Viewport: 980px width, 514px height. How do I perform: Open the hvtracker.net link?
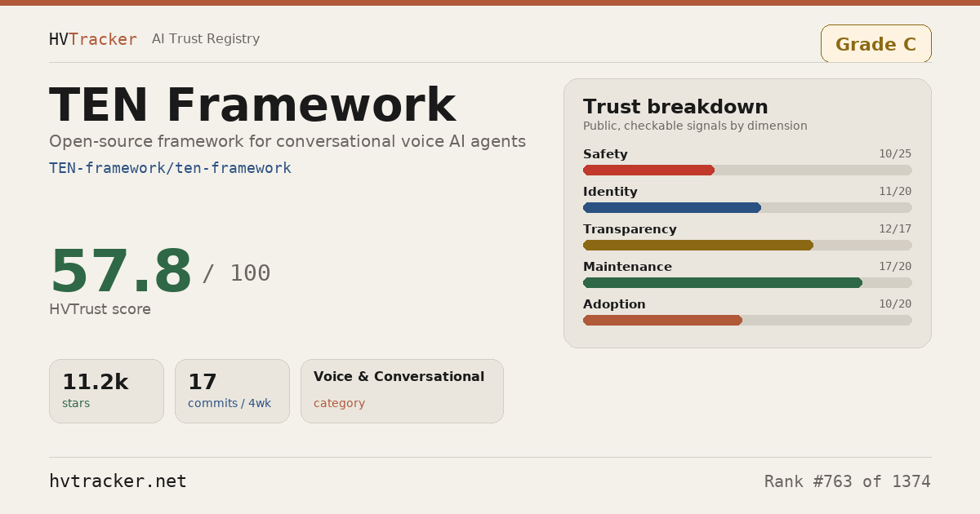point(118,481)
